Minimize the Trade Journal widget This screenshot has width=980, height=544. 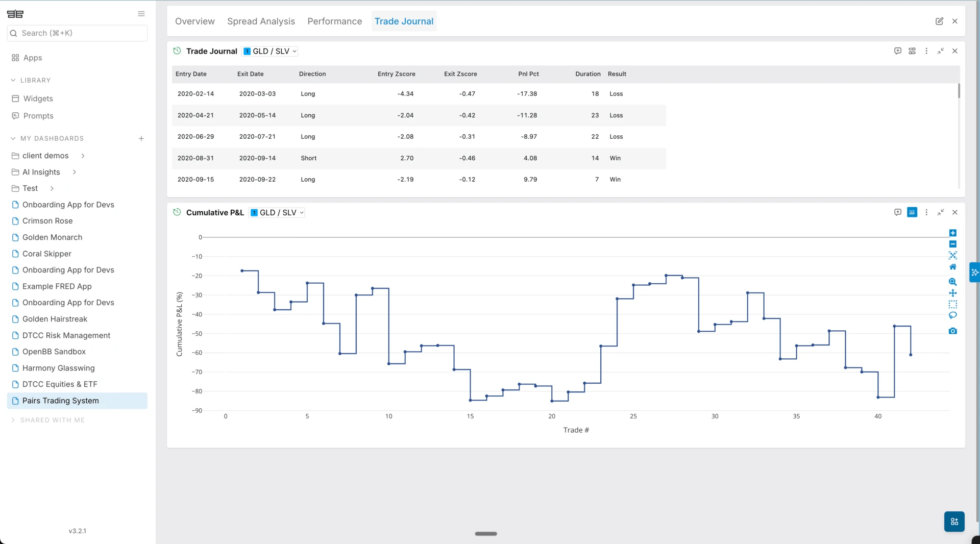click(941, 51)
